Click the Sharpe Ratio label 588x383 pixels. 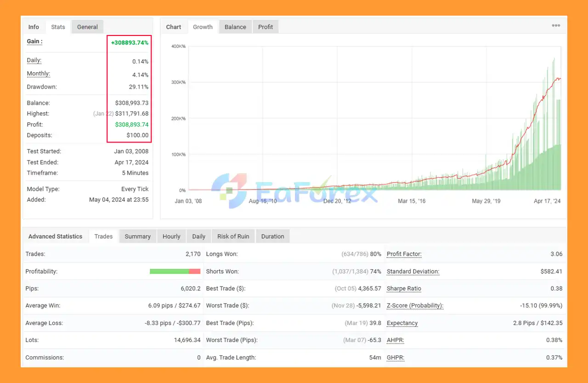click(404, 289)
